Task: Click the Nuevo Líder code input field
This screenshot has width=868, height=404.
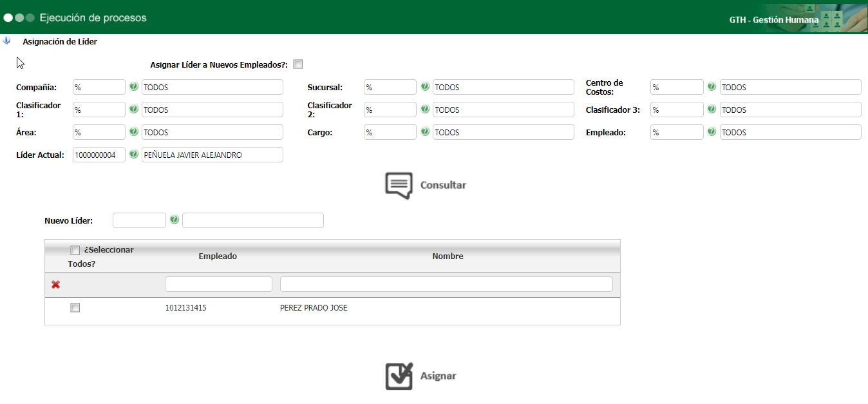Action: tap(139, 220)
